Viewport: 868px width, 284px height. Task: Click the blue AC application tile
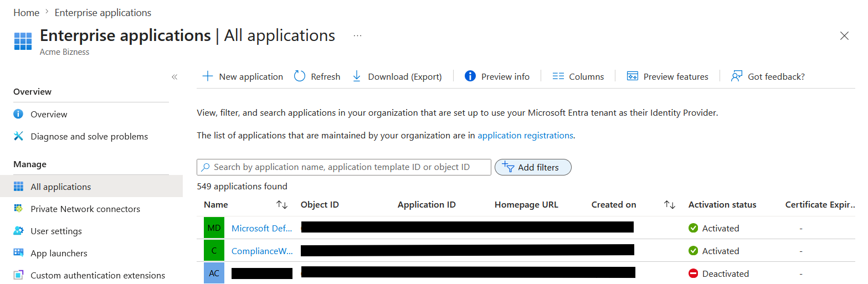click(x=214, y=273)
